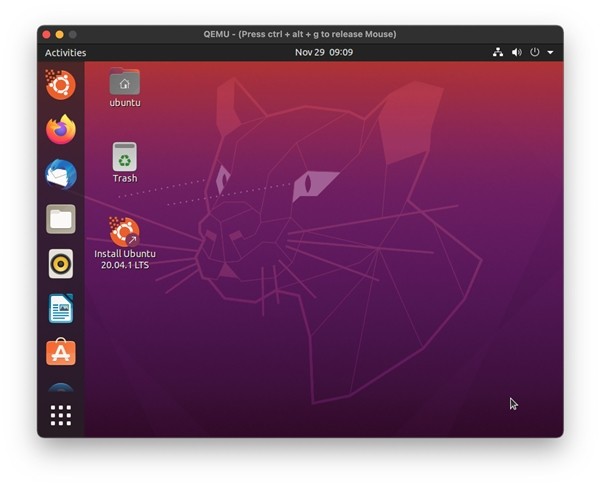Show Applications grid at dock bottom
Screen dimensions: 600x486
61,415
